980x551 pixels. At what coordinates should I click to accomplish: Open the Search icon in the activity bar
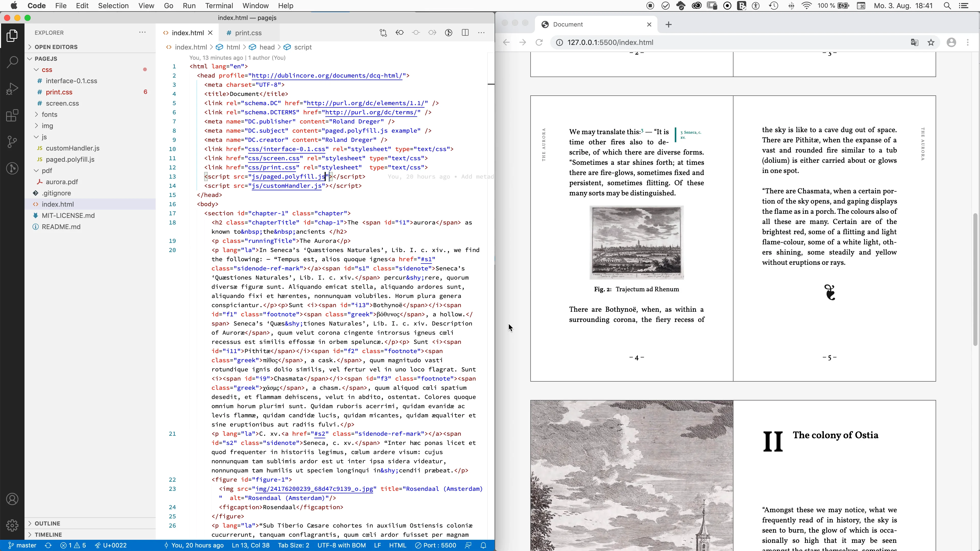pos(12,61)
